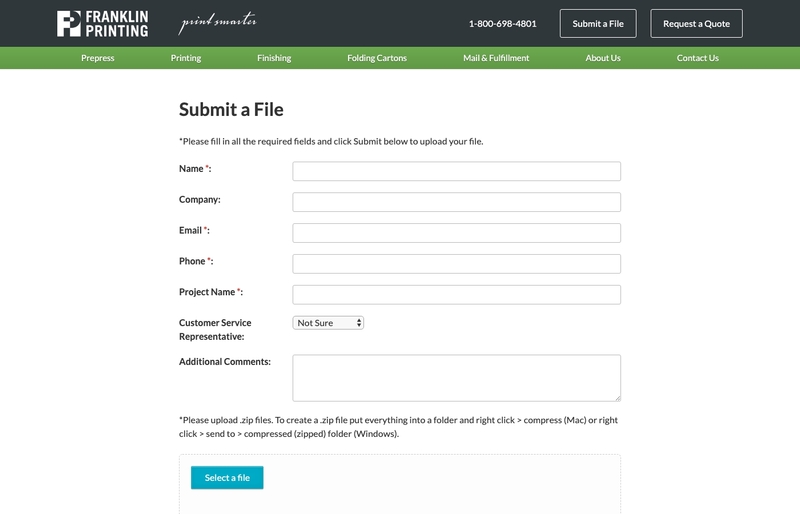This screenshot has height=514, width=800.
Task: Select the Email text box
Action: [457, 233]
